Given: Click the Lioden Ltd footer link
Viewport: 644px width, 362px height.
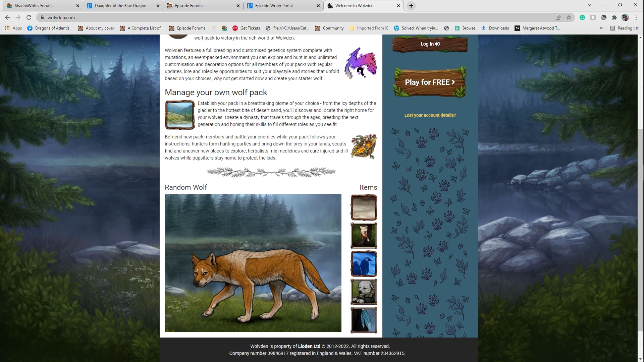Looking at the screenshot, I should click(x=309, y=346).
